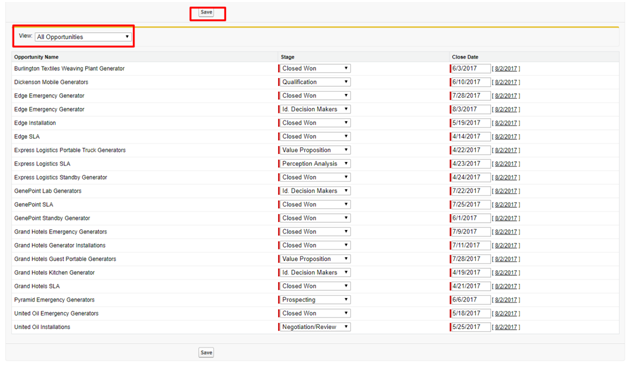
Task: Click today's date link for United Oil Installations
Action: [506, 328]
